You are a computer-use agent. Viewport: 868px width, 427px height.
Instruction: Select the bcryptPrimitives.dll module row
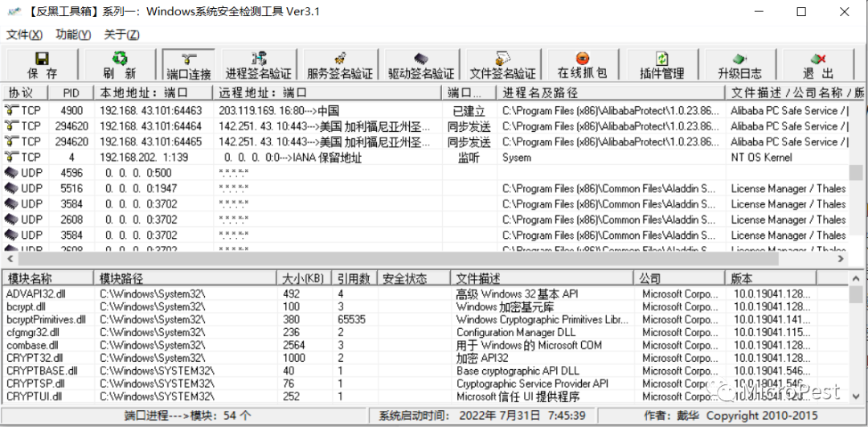point(424,319)
